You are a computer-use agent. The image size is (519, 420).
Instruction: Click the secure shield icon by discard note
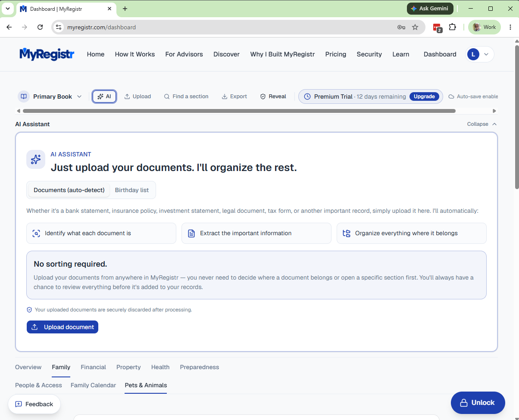[29, 310]
